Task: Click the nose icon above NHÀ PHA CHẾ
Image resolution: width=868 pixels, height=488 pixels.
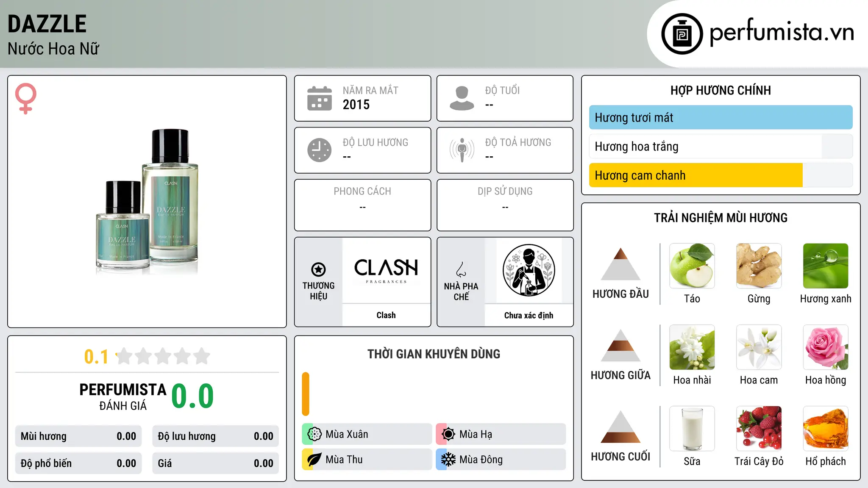Action: [461, 269]
